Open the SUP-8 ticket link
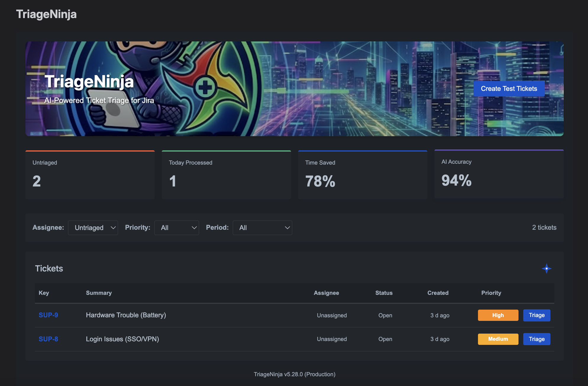 [x=48, y=339]
